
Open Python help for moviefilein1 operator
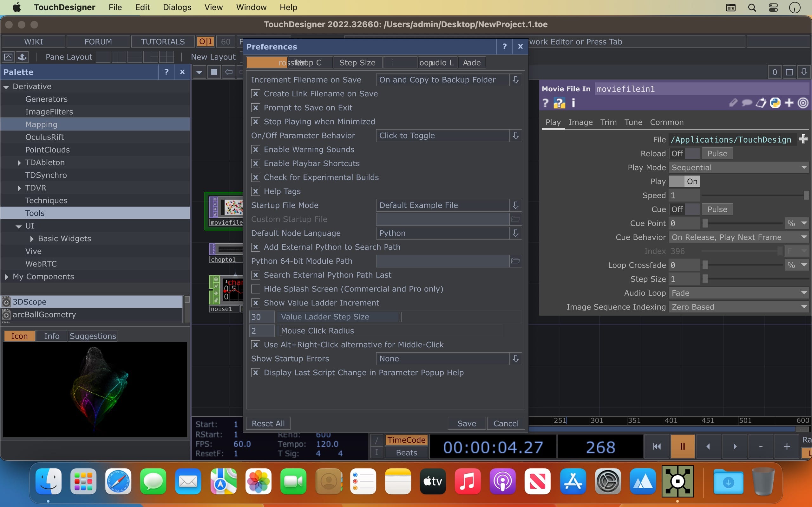[559, 103]
